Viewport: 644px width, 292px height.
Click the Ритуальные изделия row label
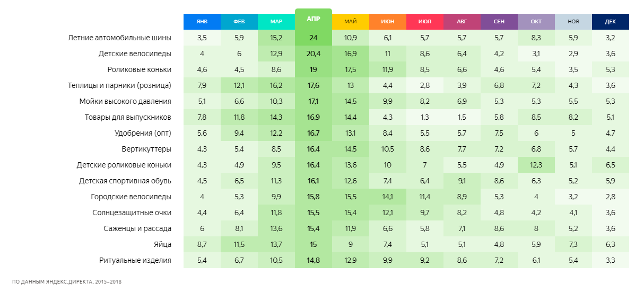pos(135,260)
